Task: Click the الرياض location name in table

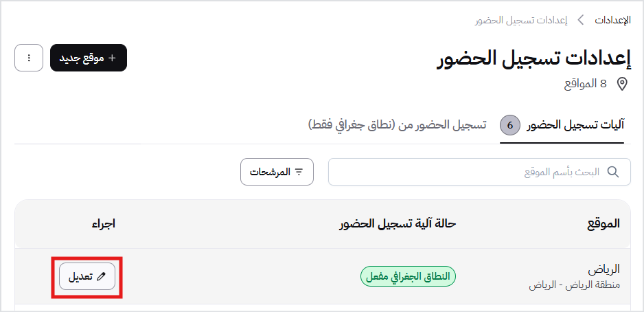Action: tap(605, 269)
